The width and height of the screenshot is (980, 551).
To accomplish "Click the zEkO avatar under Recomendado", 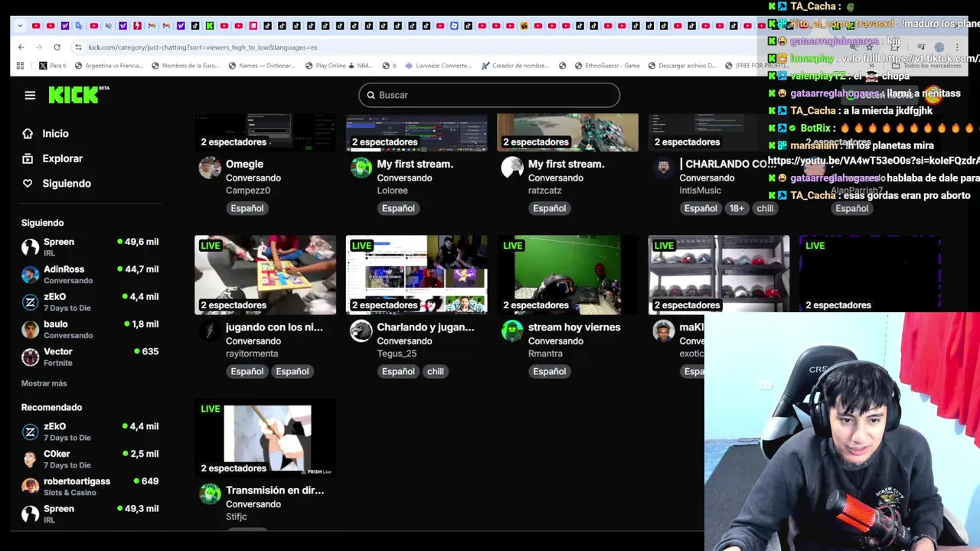I will [30, 432].
